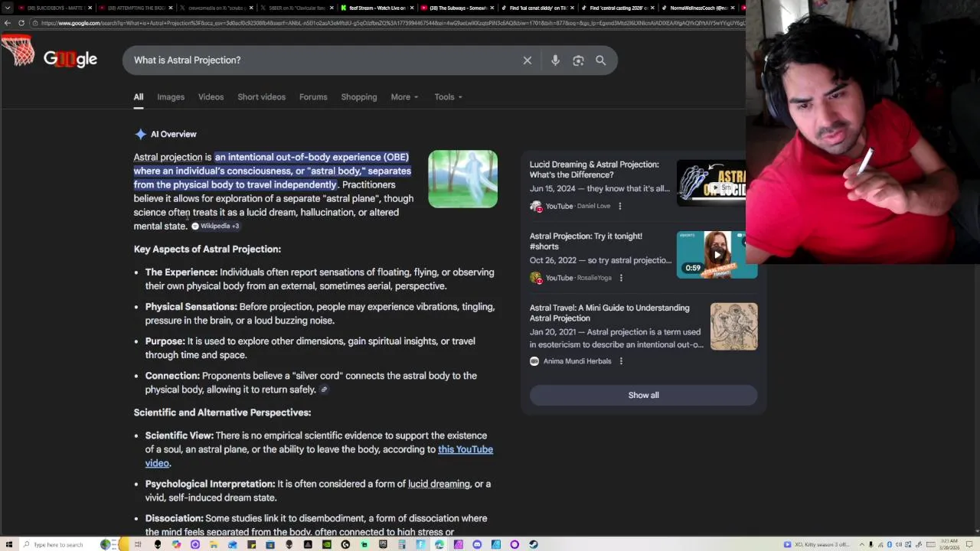980x551 pixels.
Task: Switch to the Videos tab
Action: point(211,97)
